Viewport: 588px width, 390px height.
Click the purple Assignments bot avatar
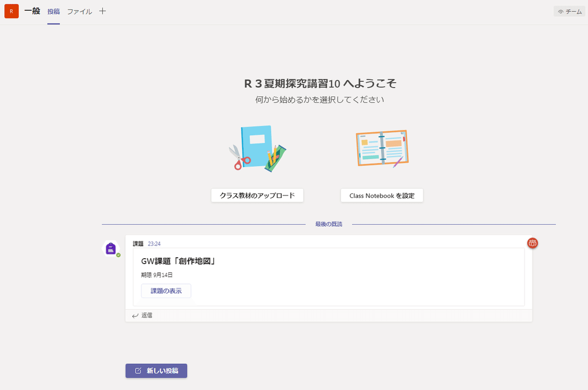coord(111,248)
